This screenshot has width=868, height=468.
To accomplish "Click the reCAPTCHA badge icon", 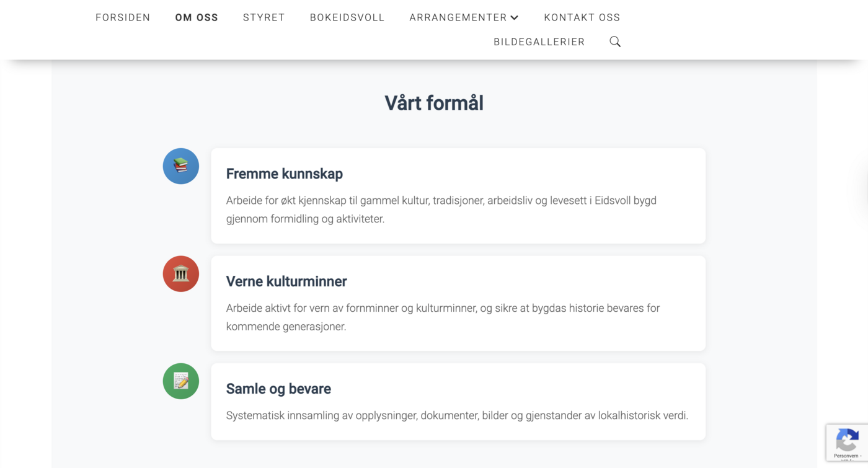I will point(846,441).
